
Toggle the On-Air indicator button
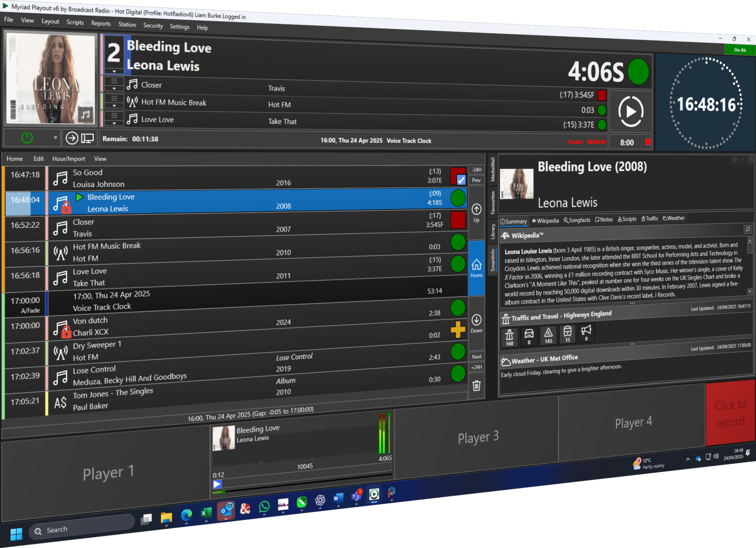(x=740, y=50)
